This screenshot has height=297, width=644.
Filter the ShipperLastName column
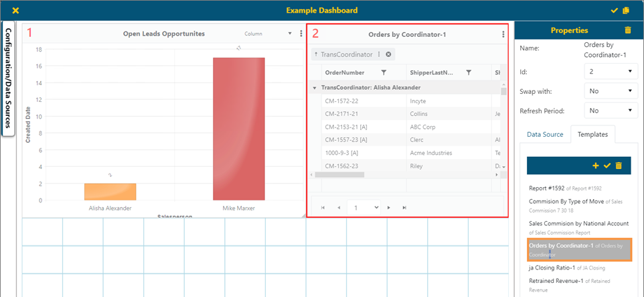pyautogui.click(x=469, y=72)
